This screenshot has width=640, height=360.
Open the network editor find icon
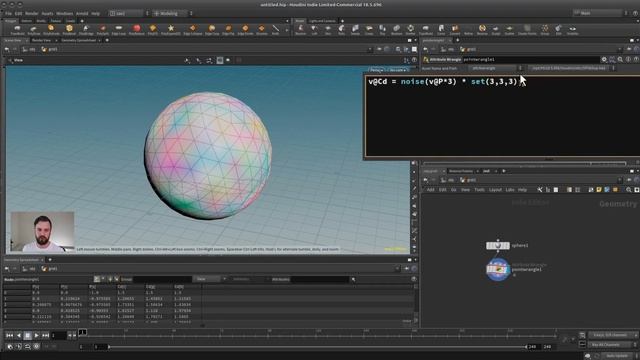pos(629,190)
